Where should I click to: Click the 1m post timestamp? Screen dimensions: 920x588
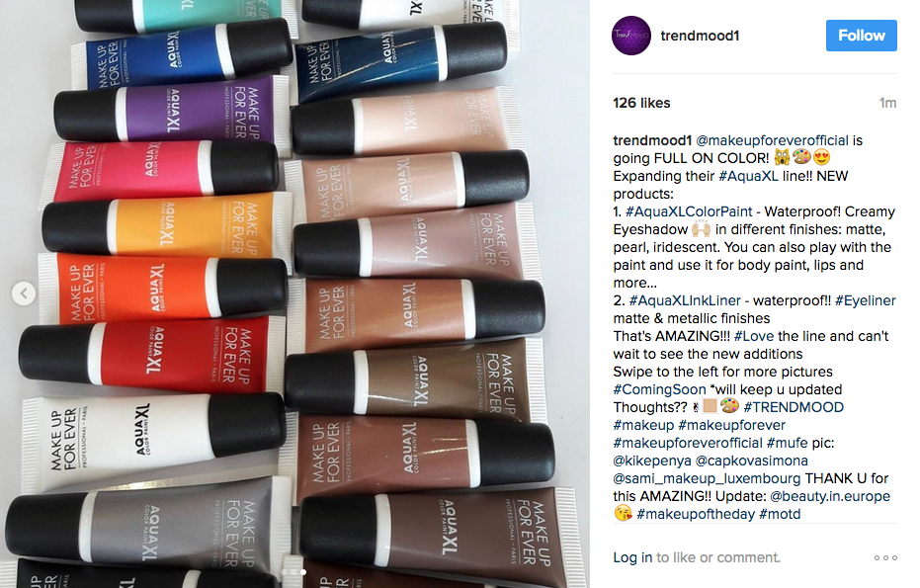(887, 104)
